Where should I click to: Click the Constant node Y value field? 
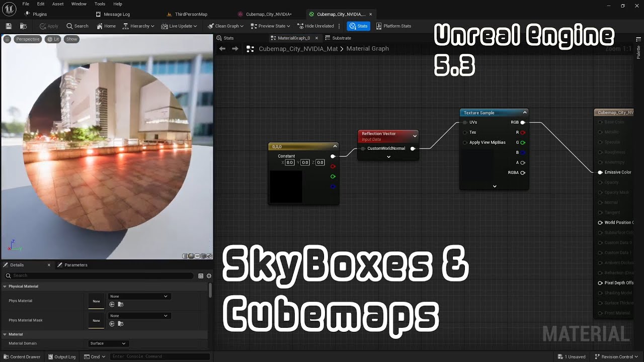point(305,162)
